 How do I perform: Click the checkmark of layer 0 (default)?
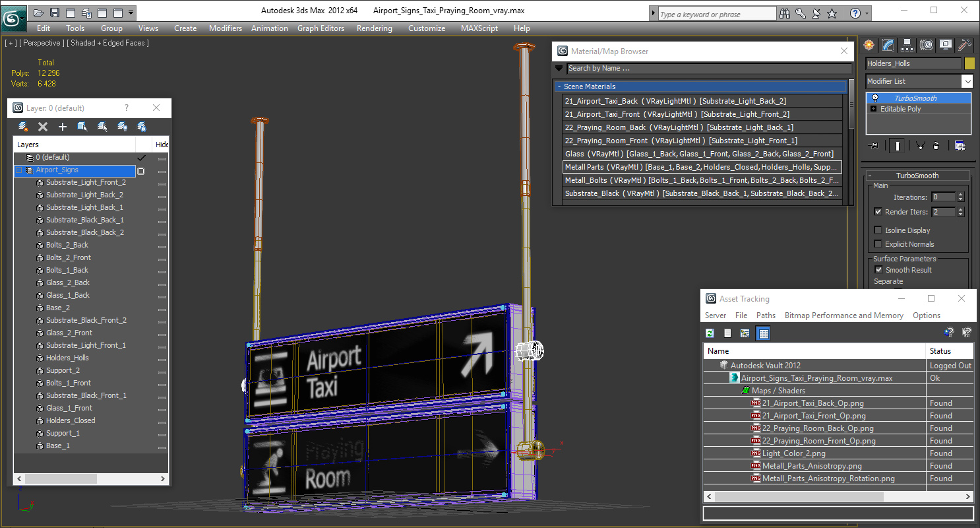(x=141, y=158)
